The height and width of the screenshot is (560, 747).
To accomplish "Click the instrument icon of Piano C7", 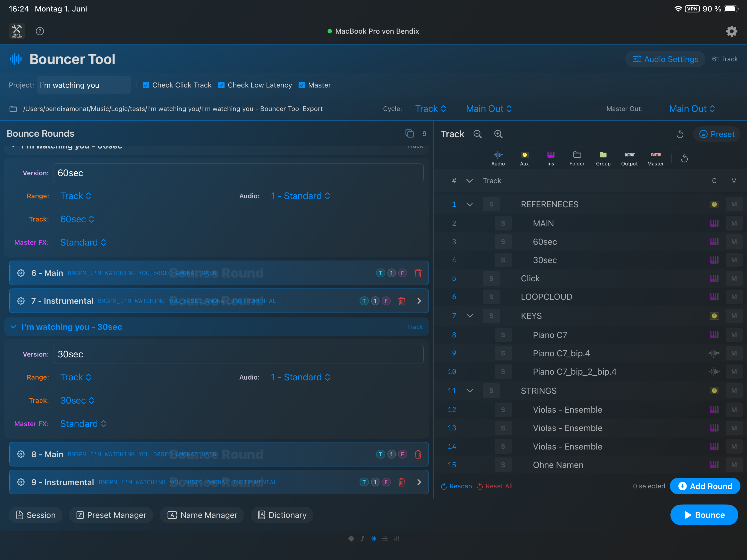I will (x=714, y=335).
